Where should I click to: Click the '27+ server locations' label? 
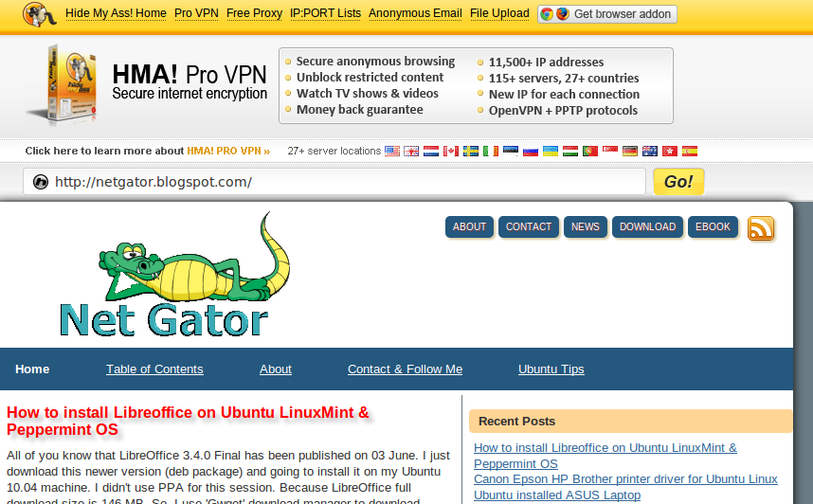click(x=334, y=151)
